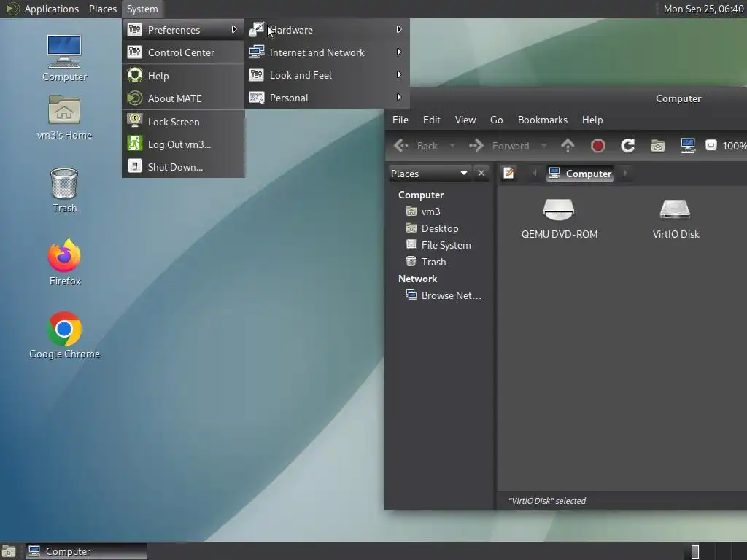747x560 pixels.
Task: Click the path bar left scroll arrow
Action: [x=535, y=174]
